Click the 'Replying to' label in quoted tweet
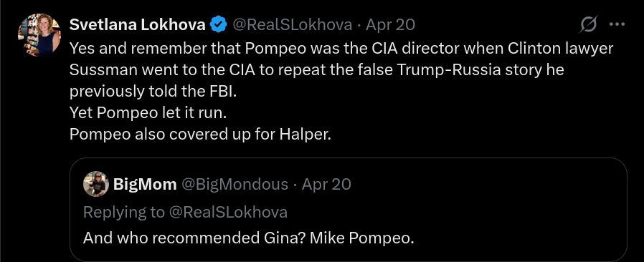Viewport: 644px width, 262px height. point(123,212)
